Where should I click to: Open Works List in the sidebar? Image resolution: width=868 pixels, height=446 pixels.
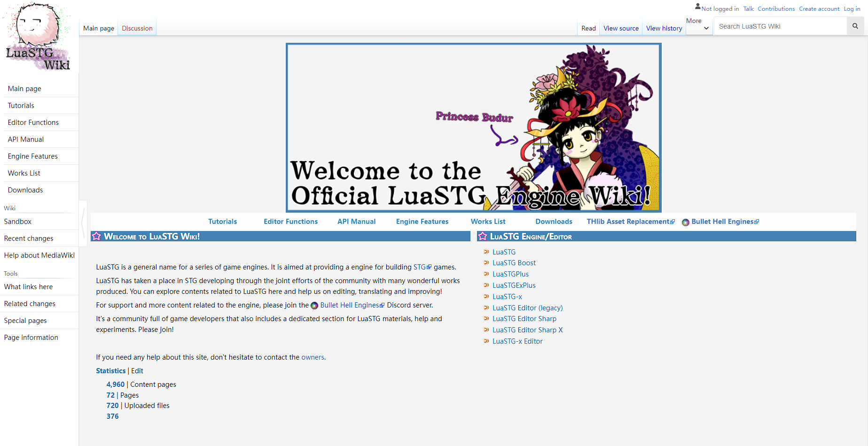(24, 173)
